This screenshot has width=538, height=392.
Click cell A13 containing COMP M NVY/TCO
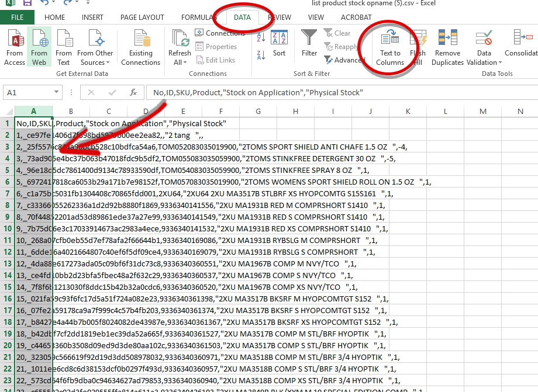tap(33, 263)
